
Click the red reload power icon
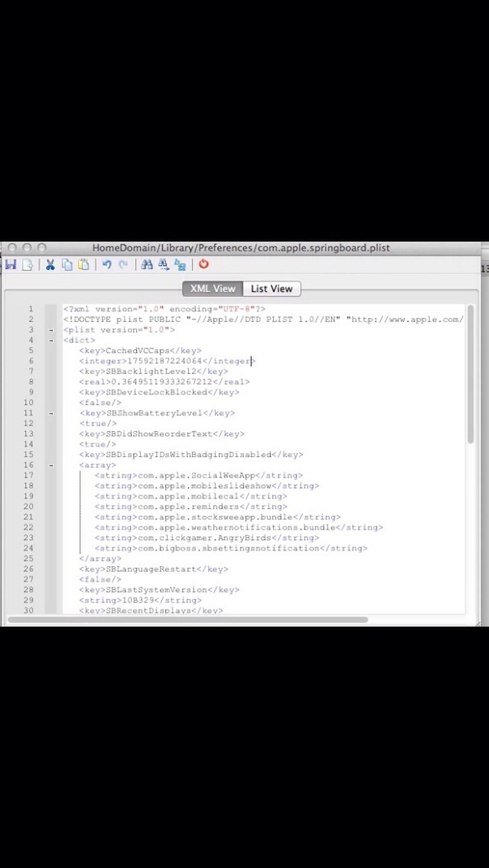click(204, 264)
